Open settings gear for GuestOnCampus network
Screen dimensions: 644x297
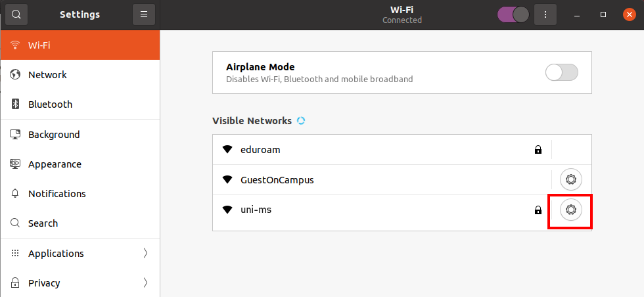(x=570, y=179)
